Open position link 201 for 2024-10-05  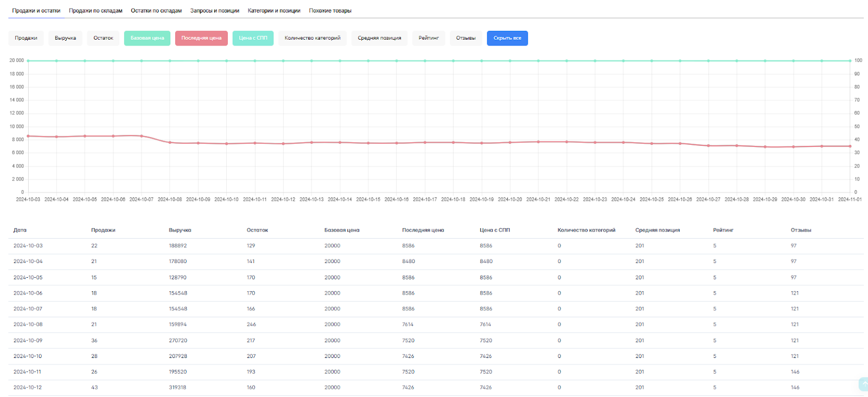(x=640, y=277)
